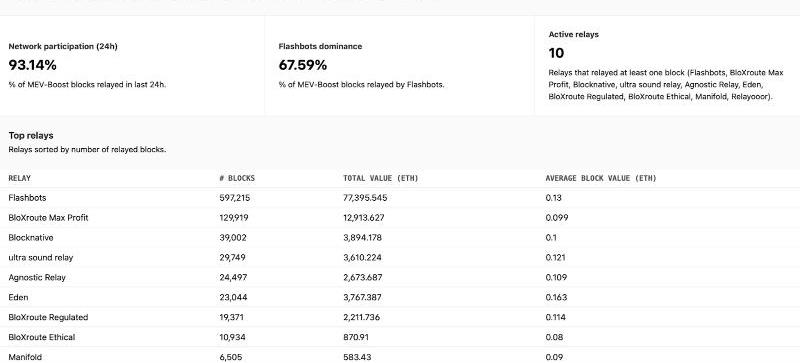
Task: Click the 67.59% Flashbots dominance value
Action: [303, 65]
